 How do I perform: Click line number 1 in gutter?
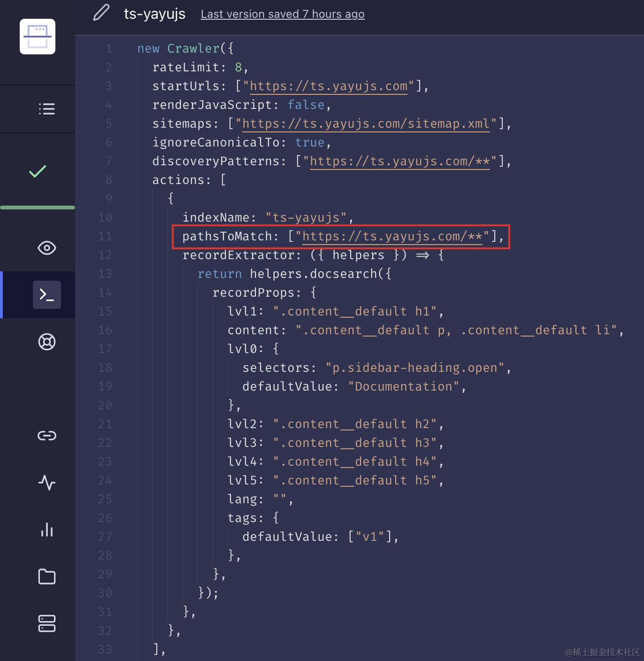point(108,48)
